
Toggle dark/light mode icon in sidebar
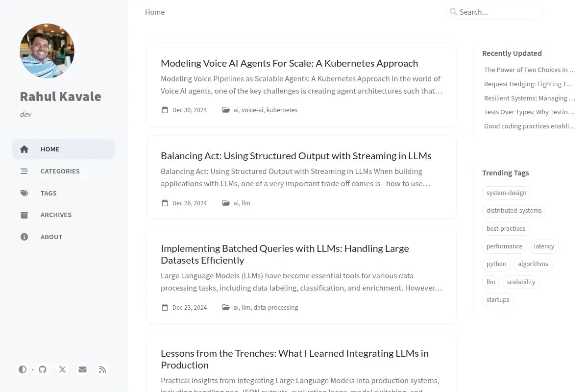pos(23,369)
